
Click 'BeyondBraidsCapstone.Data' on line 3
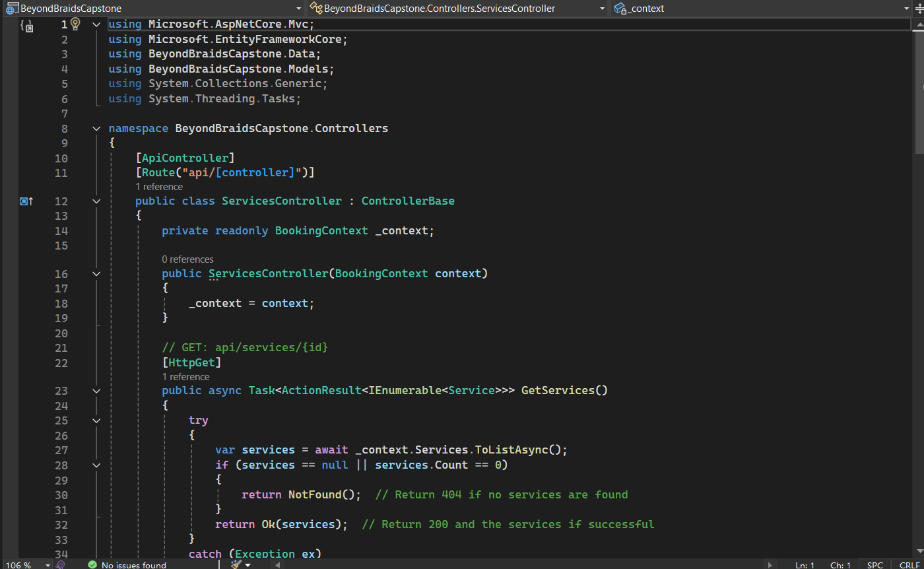(x=232, y=53)
